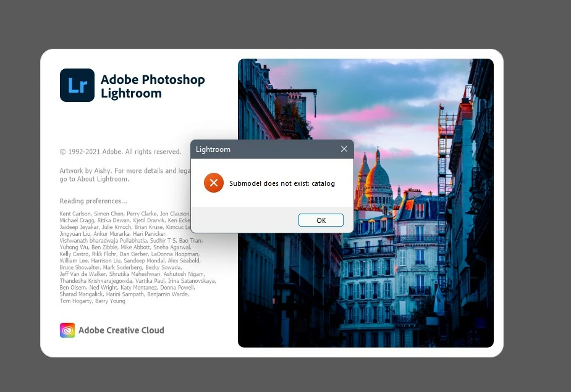571x392 pixels.
Task: Close the Lightroom error dialog with X
Action: (x=344, y=149)
